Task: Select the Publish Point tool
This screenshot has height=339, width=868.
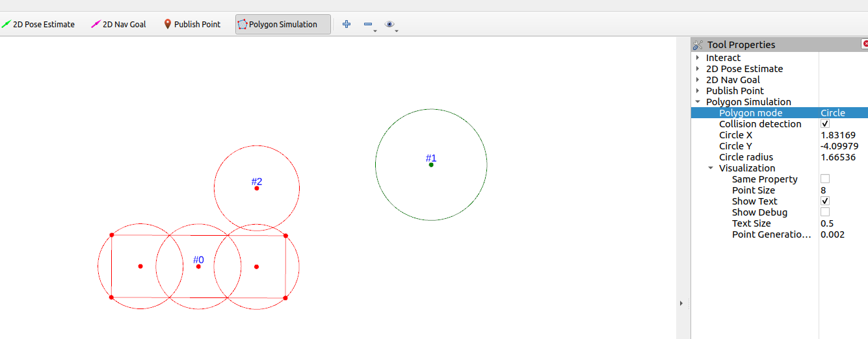Action: (x=192, y=24)
